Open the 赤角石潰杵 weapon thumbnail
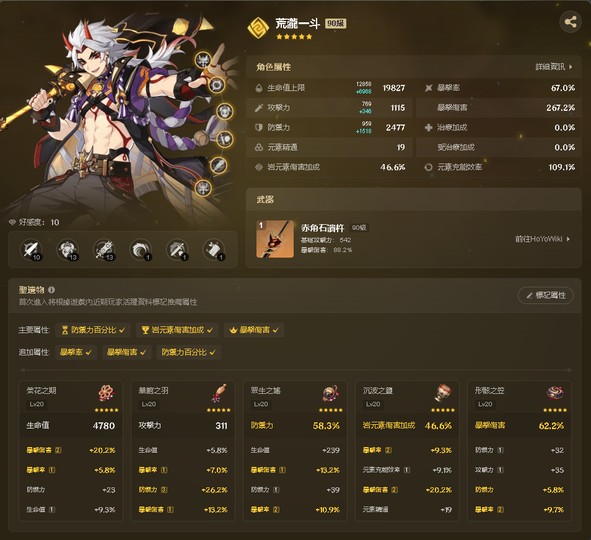The width and height of the screenshot is (591, 540). (275, 240)
